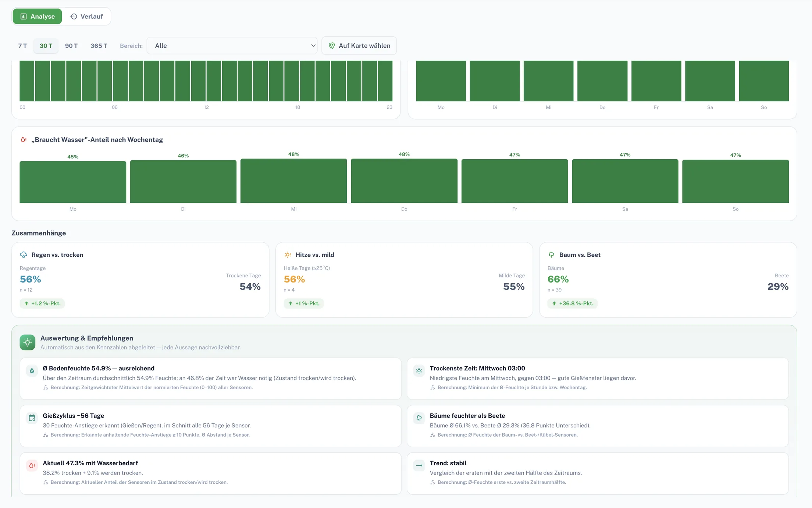The width and height of the screenshot is (812, 508).
Task: Click the +36.8 %-Pkt. badge
Action: [573, 303]
